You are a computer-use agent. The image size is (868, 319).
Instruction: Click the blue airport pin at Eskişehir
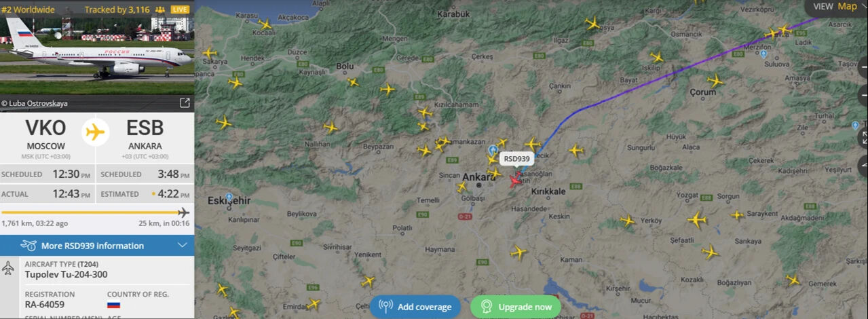point(229,198)
